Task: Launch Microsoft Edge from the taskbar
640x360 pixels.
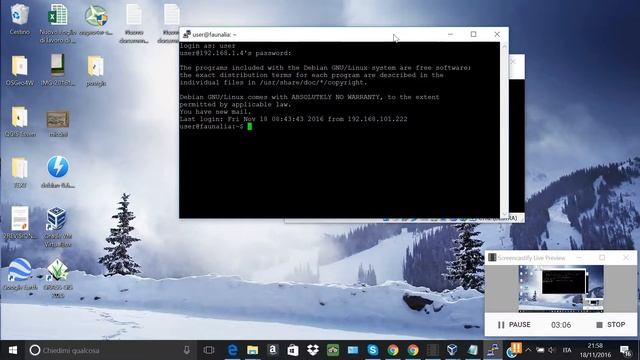Action: (233, 350)
